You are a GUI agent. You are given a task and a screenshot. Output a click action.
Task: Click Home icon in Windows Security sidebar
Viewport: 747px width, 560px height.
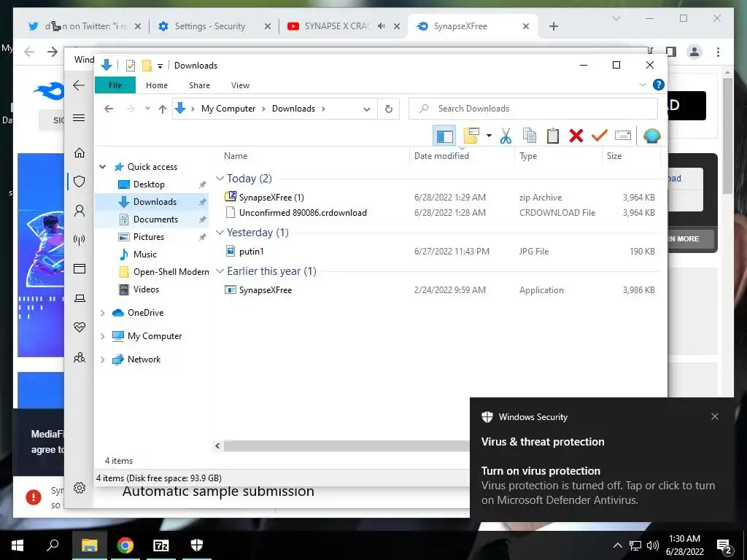[x=79, y=153]
